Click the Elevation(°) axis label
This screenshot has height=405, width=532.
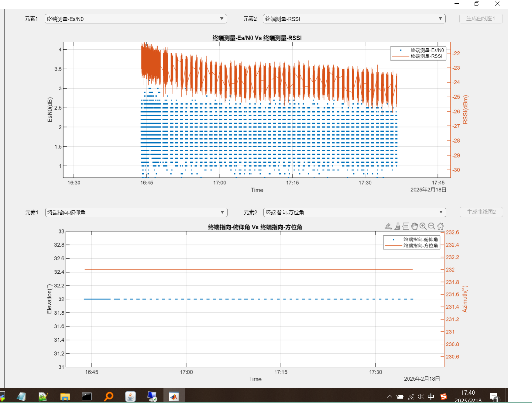point(49,299)
